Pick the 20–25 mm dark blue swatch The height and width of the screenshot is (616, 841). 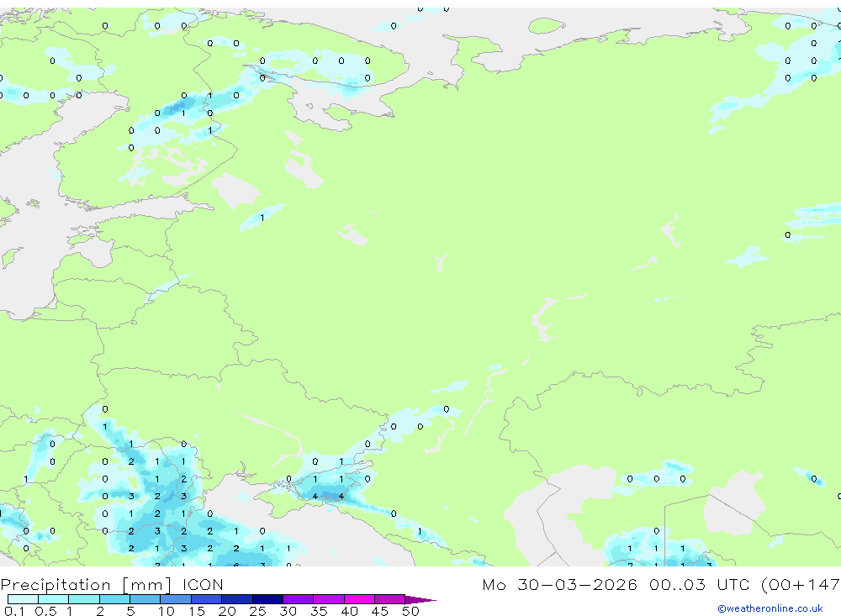(237, 599)
